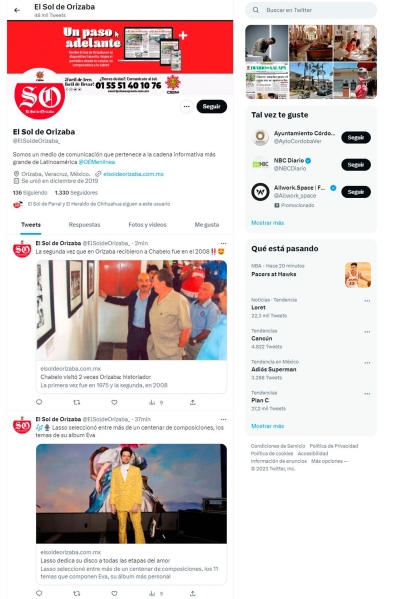The height and width of the screenshot is (599, 400).
Task: Open the profile's three-dot more options button
Action: [x=186, y=107]
